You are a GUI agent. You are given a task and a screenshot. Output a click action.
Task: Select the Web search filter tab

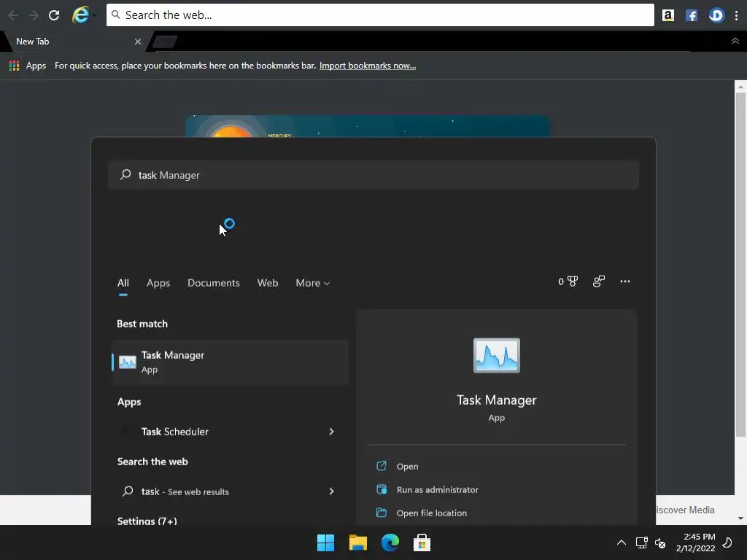(x=268, y=283)
